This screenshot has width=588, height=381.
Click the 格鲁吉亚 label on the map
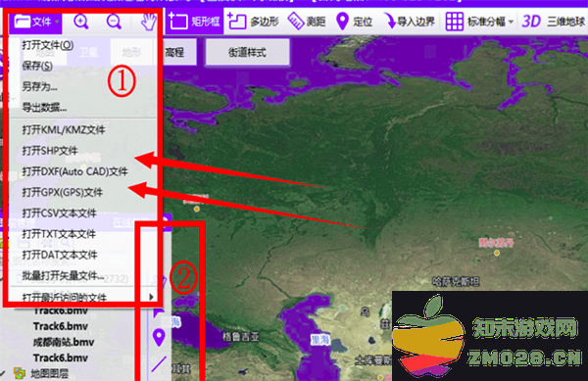click(x=241, y=336)
